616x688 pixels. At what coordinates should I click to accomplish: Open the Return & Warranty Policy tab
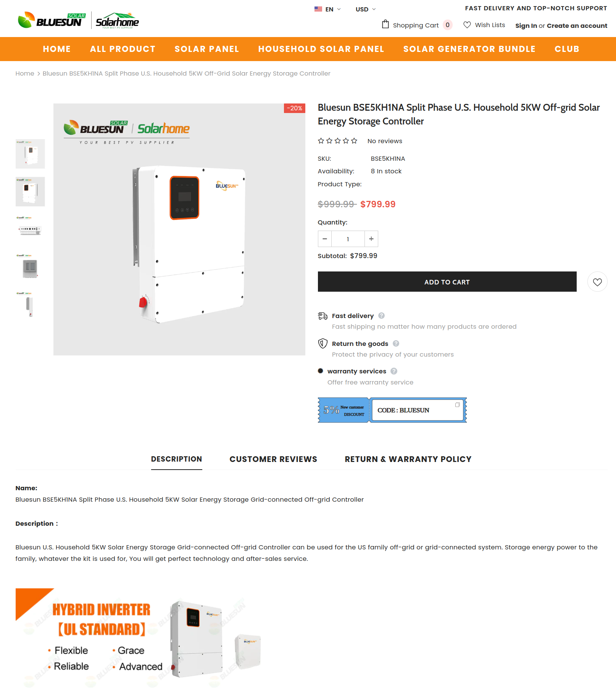pyautogui.click(x=408, y=459)
